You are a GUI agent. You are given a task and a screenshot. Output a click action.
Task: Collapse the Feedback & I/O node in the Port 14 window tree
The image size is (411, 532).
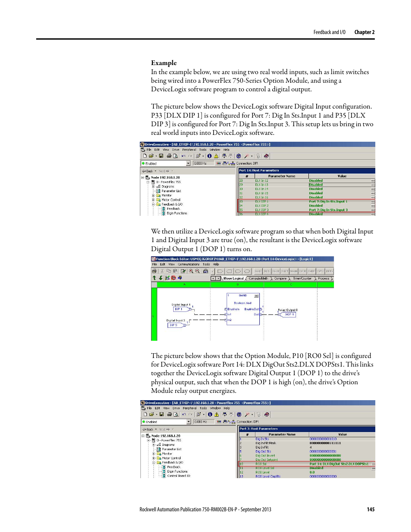pos(153,204)
